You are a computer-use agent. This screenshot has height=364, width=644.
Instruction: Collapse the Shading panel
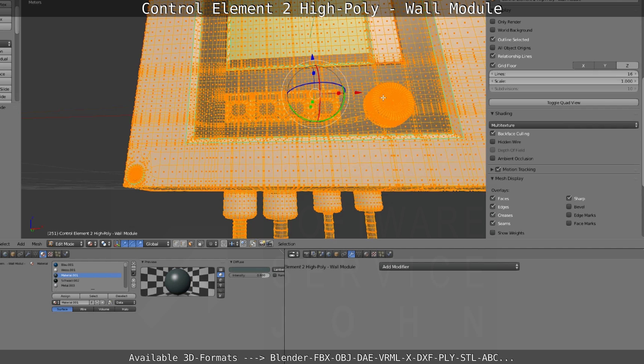(492, 113)
